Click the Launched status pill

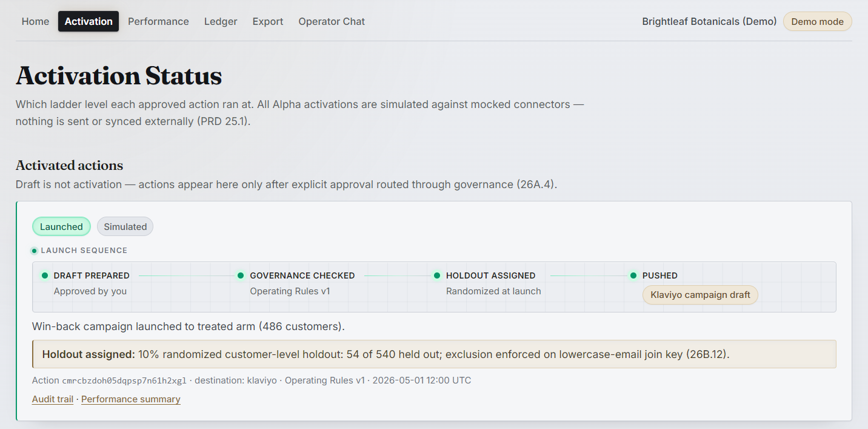pyautogui.click(x=61, y=226)
